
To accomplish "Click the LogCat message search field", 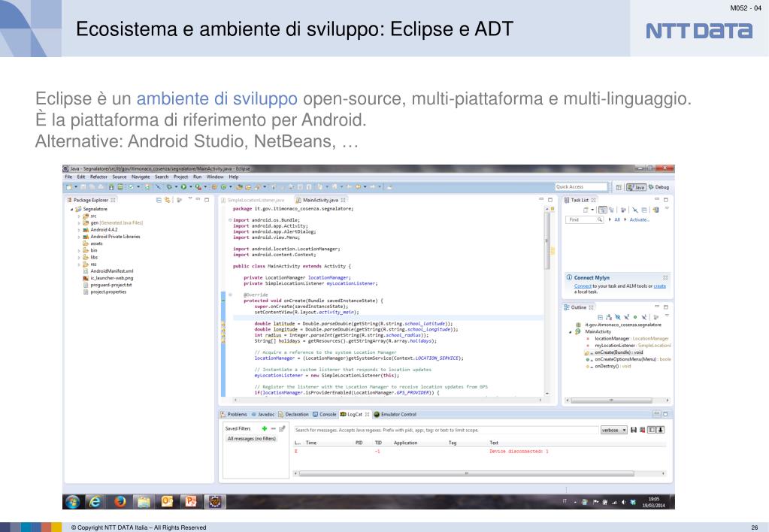I will tap(445, 430).
